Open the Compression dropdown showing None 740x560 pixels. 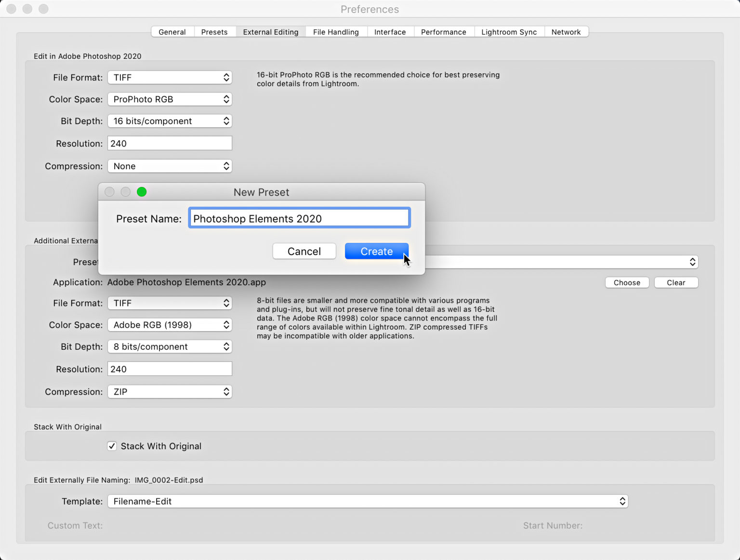click(170, 166)
